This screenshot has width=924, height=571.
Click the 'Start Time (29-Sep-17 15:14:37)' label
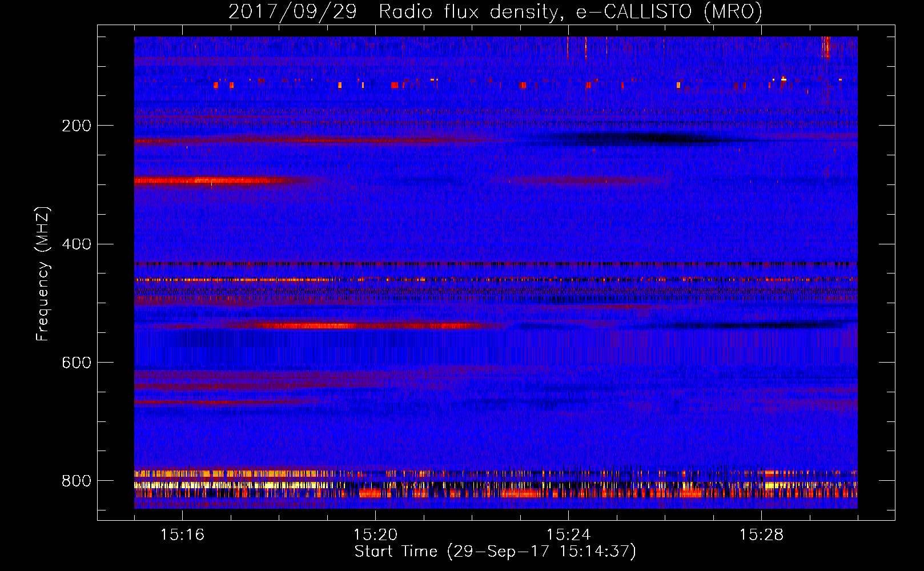pyautogui.click(x=495, y=552)
